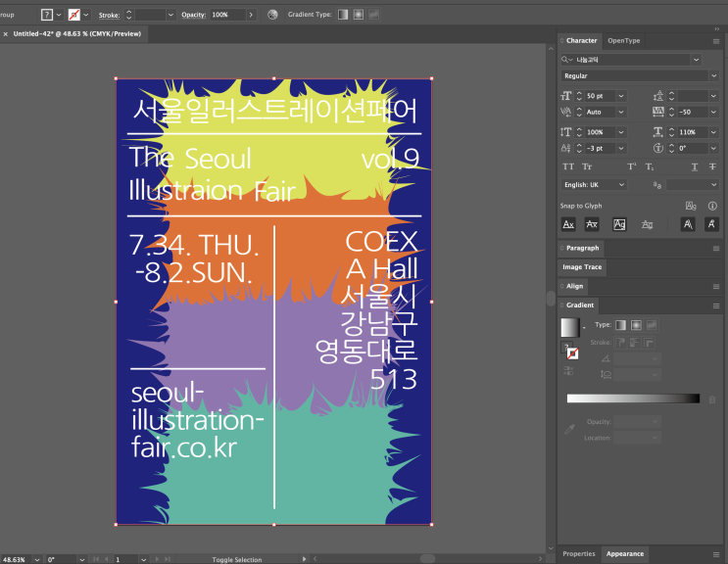Click angular guides snap icon
Image resolution: width=728 pixels, height=564 pixels.
(688, 224)
